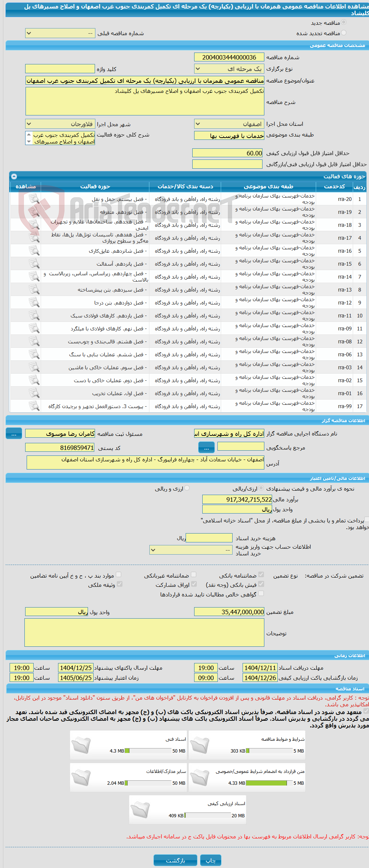The image size is (369, 868).
Task: Select the مناقصه تجدید شده radio button
Action: [344, 33]
